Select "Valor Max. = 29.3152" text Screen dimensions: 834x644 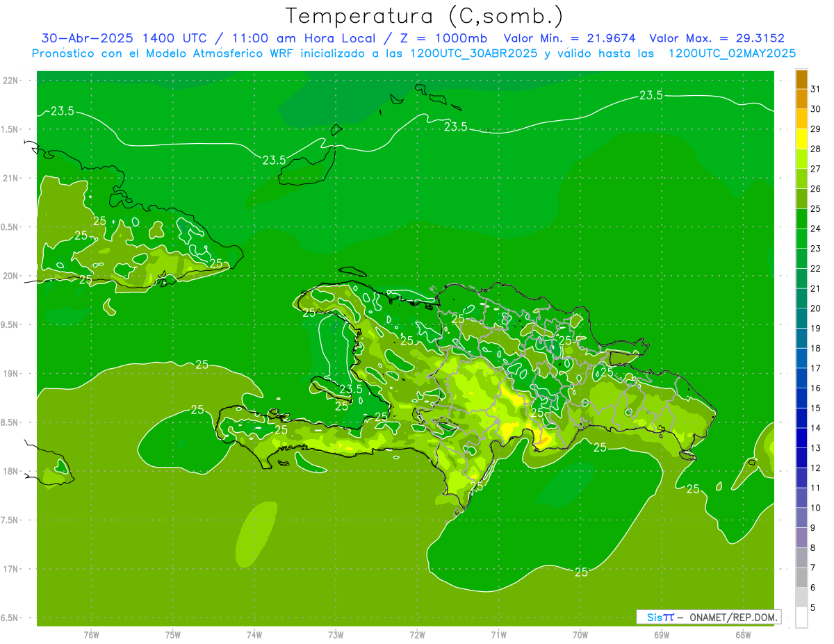[x=717, y=38]
